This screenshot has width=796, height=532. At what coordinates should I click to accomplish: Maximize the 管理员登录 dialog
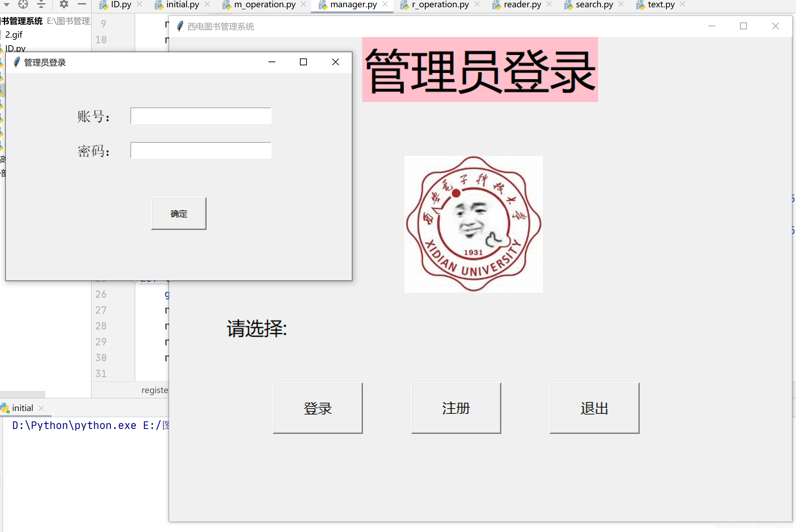coord(303,62)
